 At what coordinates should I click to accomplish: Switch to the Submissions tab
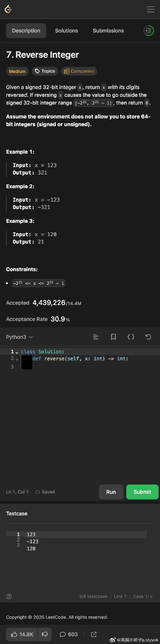108,30
